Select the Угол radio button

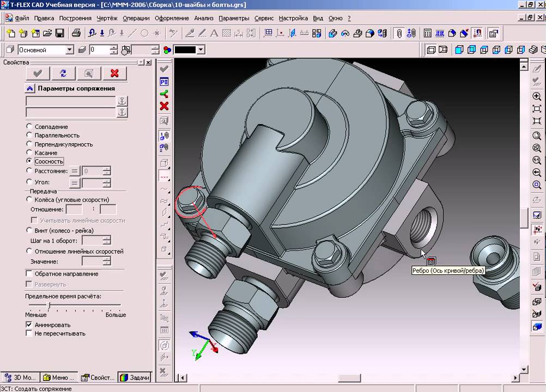tap(29, 181)
